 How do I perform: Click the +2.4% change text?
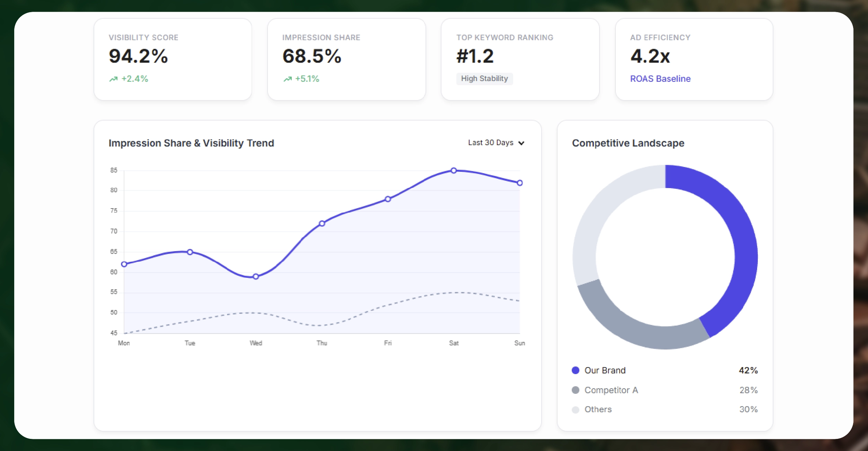click(x=135, y=79)
